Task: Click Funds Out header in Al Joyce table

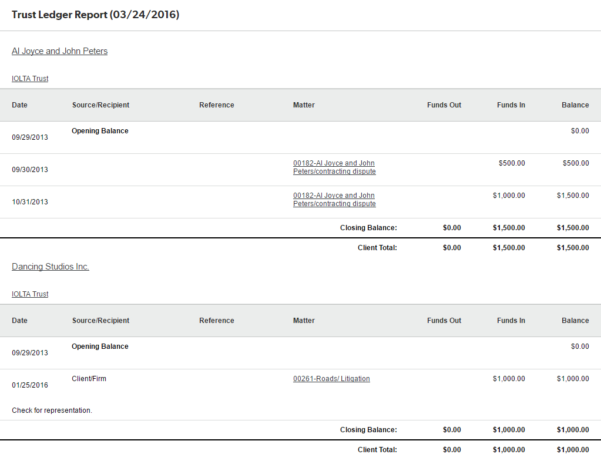Action: click(x=444, y=104)
